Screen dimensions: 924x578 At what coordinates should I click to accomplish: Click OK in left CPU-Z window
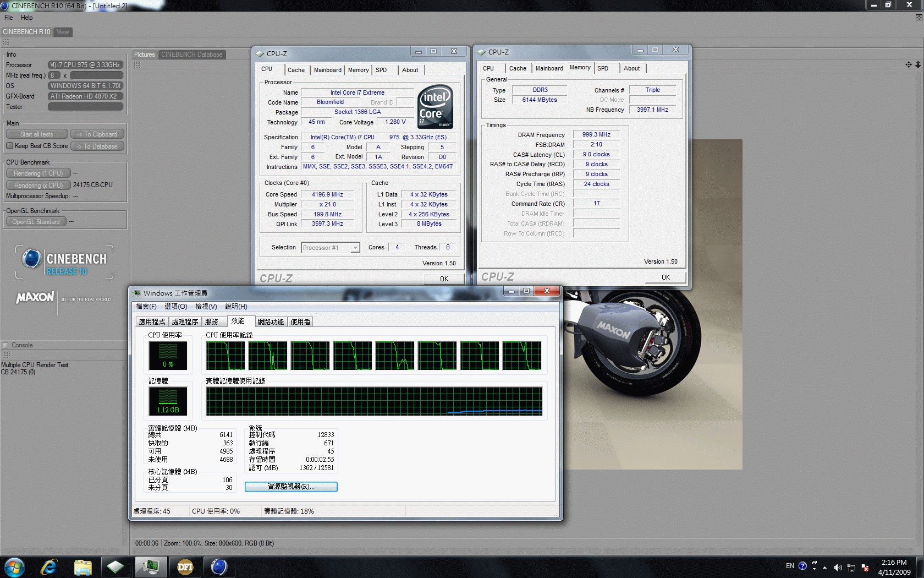(x=444, y=279)
